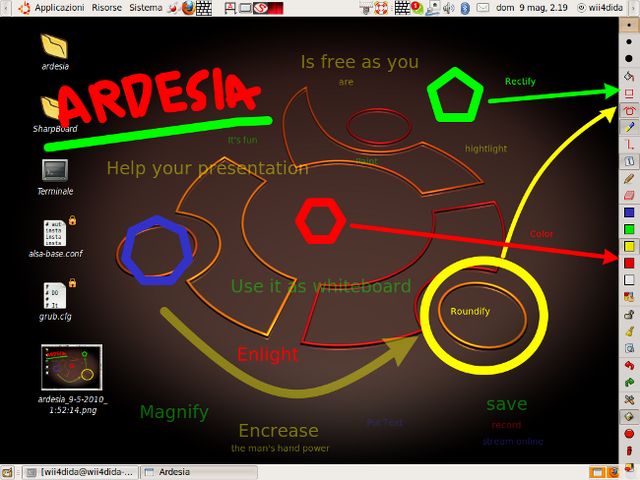Open the custom color picker icon
This screenshot has width=640, height=480.
[629, 297]
